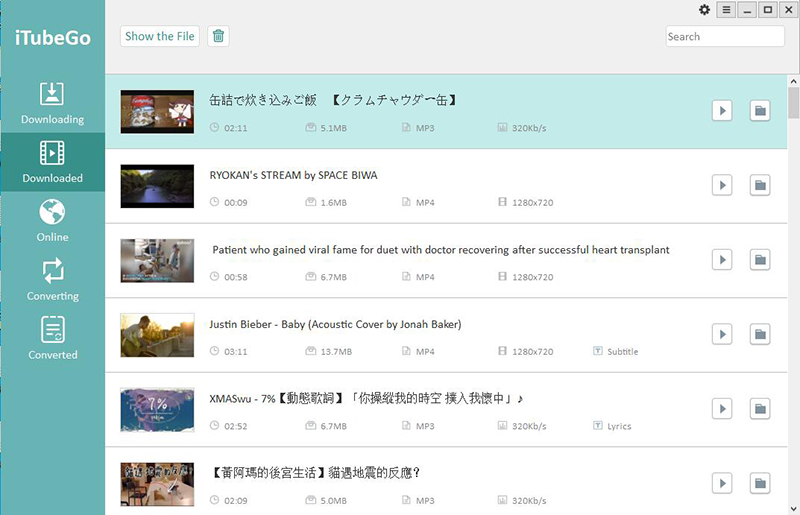Viewport: 800px width, 515px height.
Task: Click the vertical scrollbar thumb
Action: 793,103
